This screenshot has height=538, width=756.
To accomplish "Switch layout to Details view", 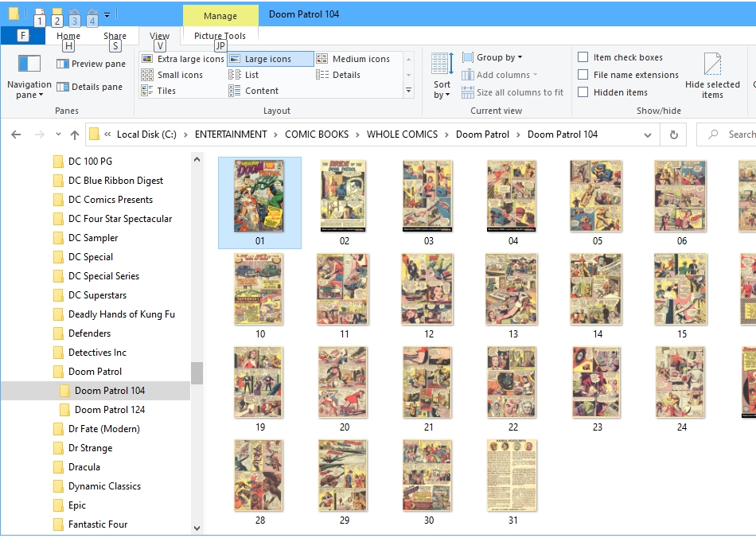I will pos(338,75).
